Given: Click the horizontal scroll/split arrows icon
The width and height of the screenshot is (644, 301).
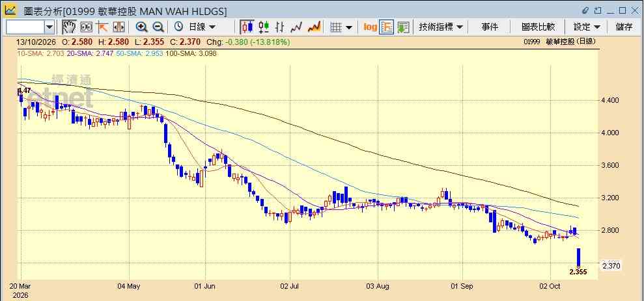Looking at the screenshot, I should point(119,27).
